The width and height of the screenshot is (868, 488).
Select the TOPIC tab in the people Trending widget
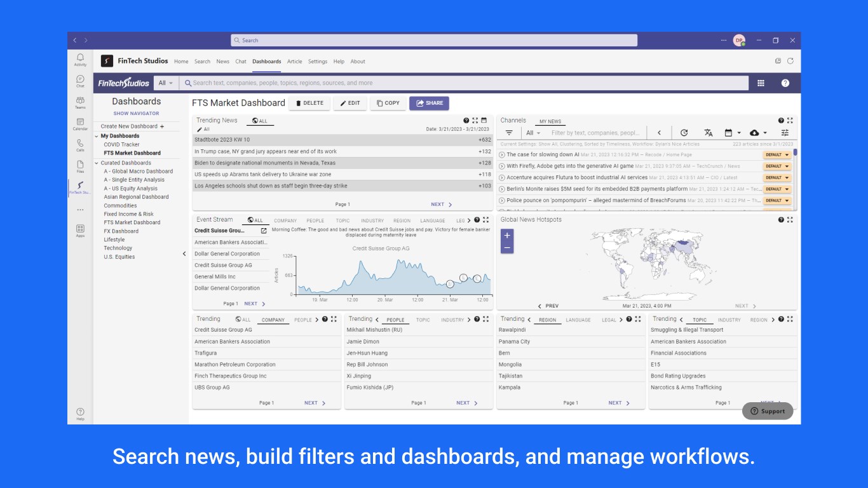pyautogui.click(x=423, y=320)
